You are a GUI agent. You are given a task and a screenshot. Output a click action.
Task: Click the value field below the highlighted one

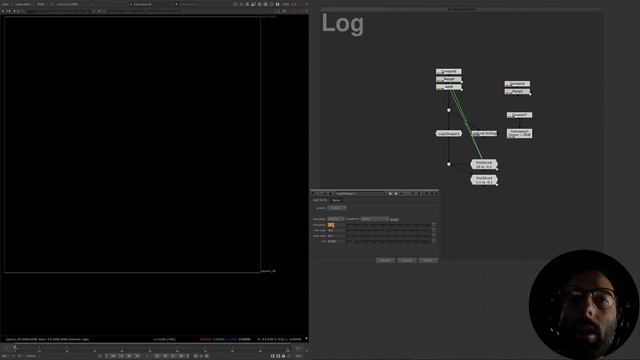pyautogui.click(x=336, y=231)
